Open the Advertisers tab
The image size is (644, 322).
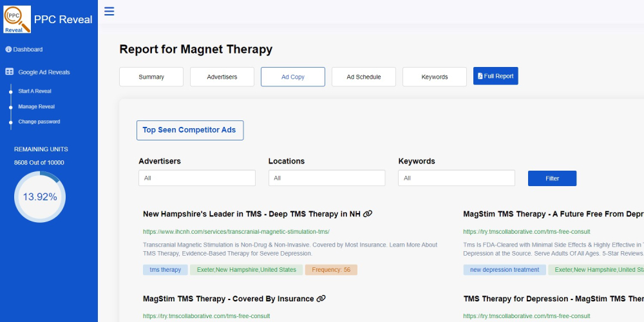tap(222, 77)
